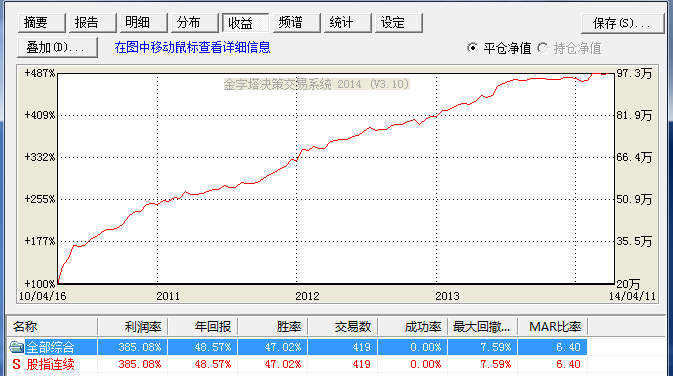Click the +332% axis label

pos(39,158)
